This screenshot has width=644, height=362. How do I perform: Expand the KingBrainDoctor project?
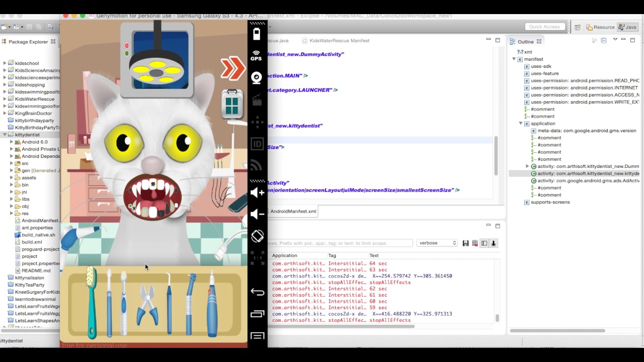point(5,113)
